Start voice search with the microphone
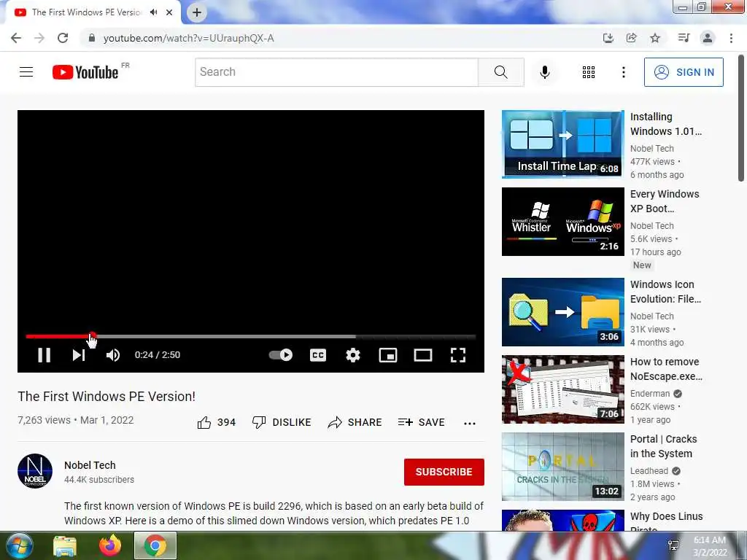This screenshot has height=560, width=747. pos(545,72)
